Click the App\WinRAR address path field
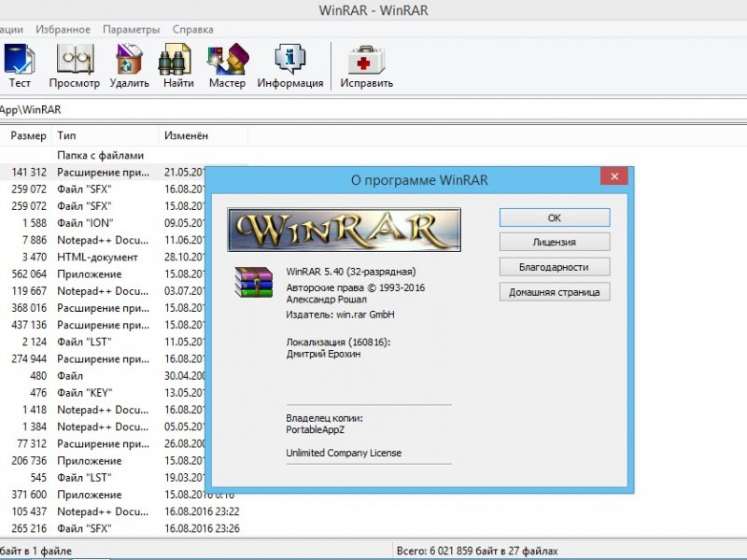The width and height of the screenshot is (747, 560). (373, 109)
